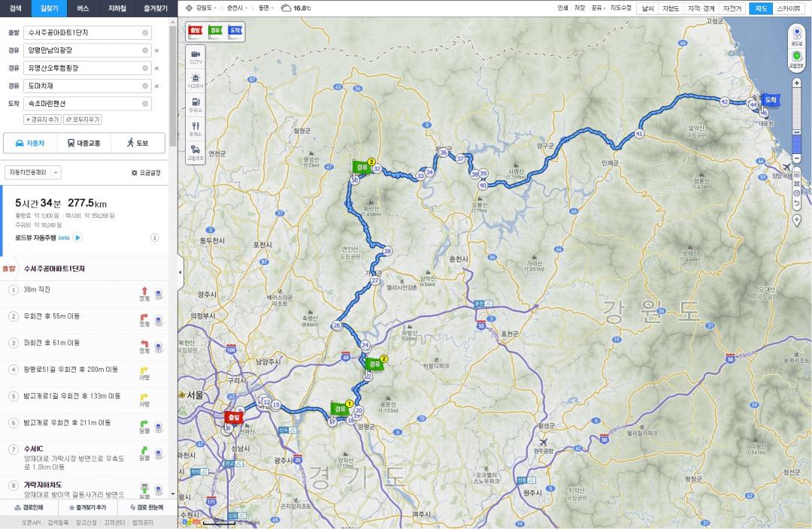Click the 경유지 추가 button
The height and width of the screenshot is (529, 812).
(42, 119)
